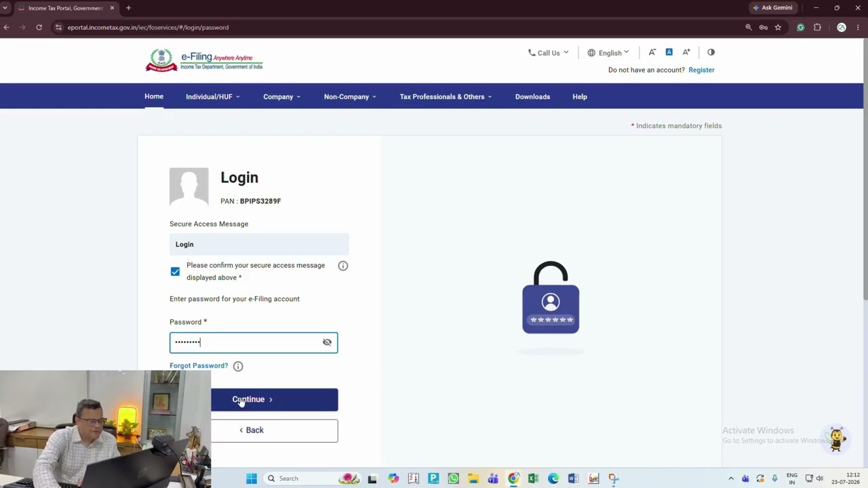868x488 pixels.
Task: Close the Income Tax Portal tab
Action: click(x=112, y=8)
